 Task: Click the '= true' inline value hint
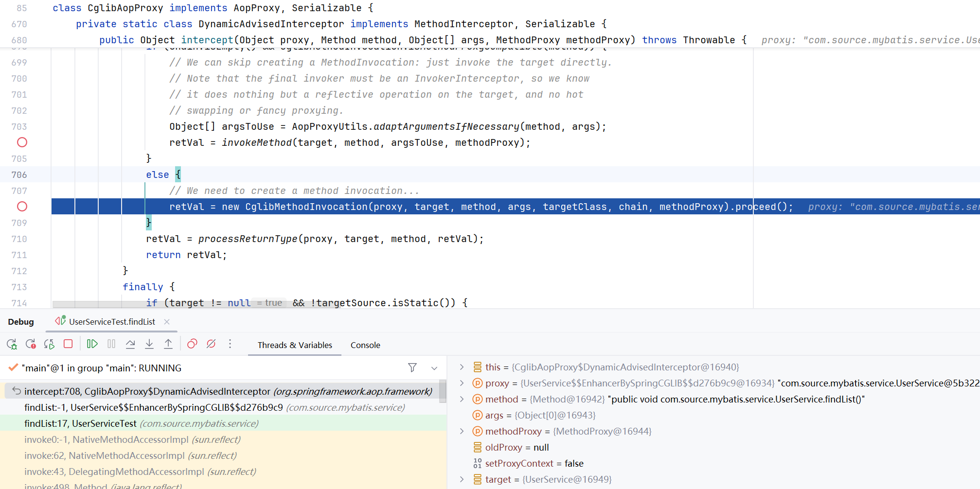tap(269, 303)
